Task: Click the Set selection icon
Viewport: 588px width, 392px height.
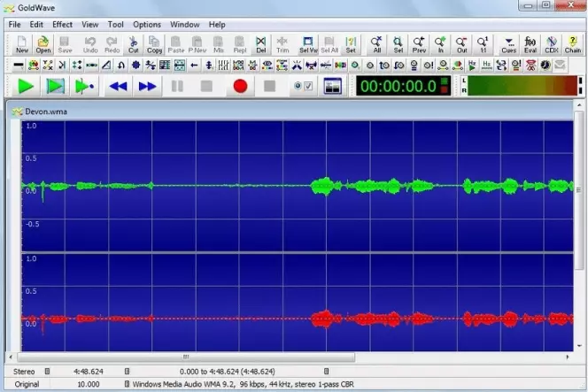Action: pos(351,44)
